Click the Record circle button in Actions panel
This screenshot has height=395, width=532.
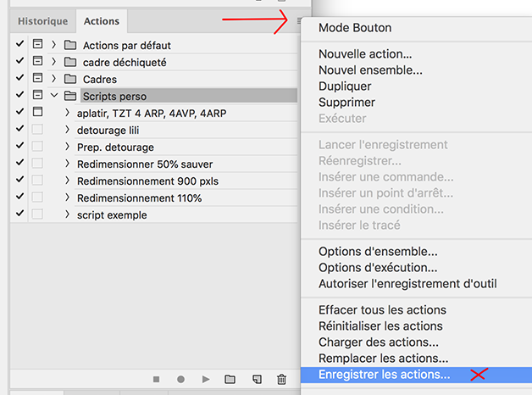tap(180, 379)
